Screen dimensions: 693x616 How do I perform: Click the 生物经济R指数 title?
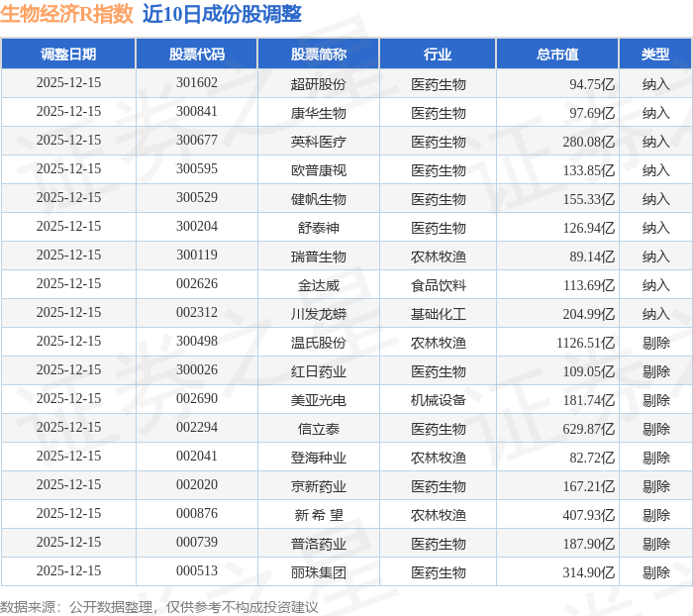tap(66, 14)
